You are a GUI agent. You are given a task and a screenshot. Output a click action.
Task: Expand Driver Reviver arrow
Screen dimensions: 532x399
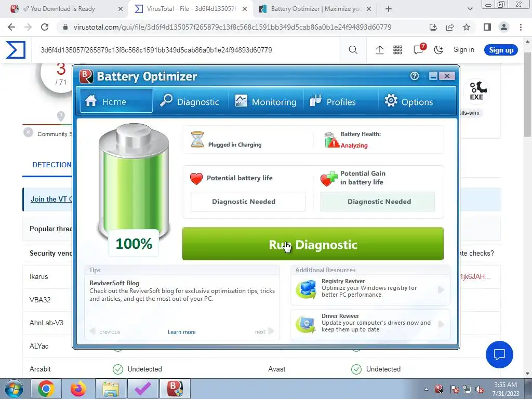441,324
